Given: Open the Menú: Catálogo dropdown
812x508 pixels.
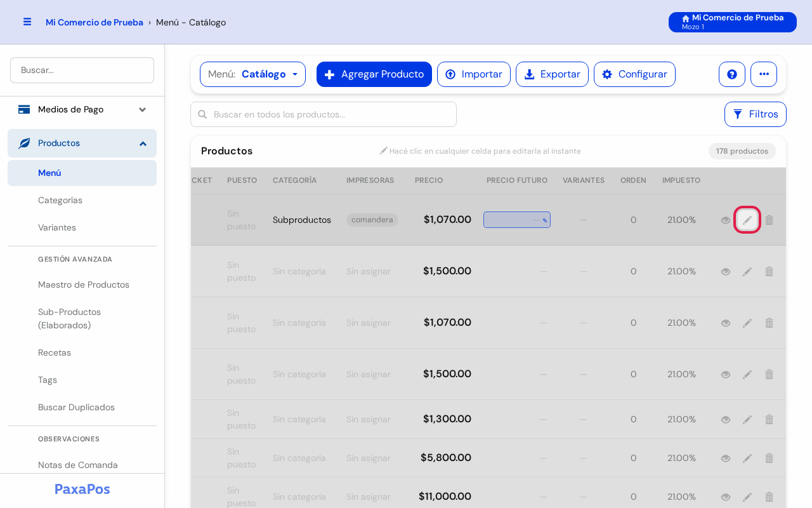Looking at the screenshot, I should [252, 74].
